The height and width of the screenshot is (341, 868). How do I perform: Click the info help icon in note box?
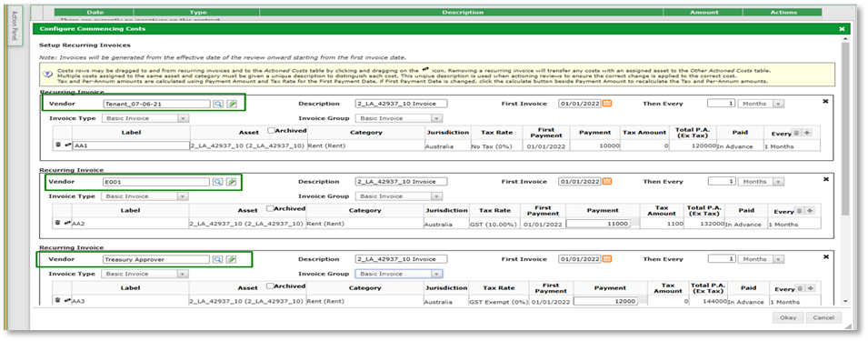pyautogui.click(x=48, y=74)
